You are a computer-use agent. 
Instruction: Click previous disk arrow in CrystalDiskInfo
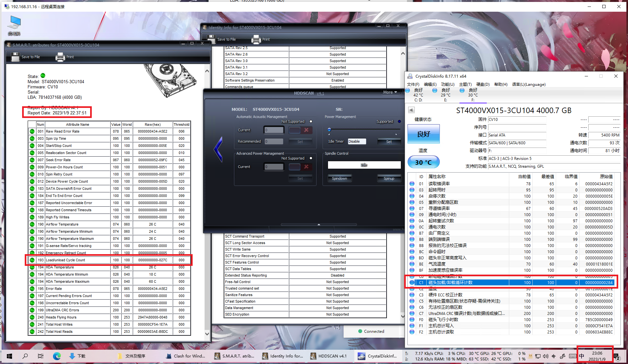coord(411,110)
